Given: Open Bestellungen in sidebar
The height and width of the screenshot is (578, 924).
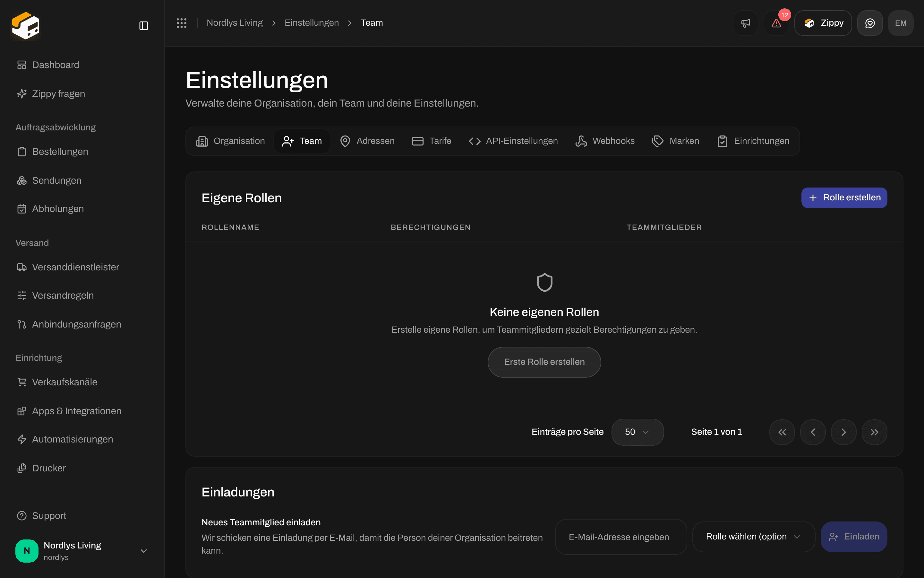Looking at the screenshot, I should 82,151.
